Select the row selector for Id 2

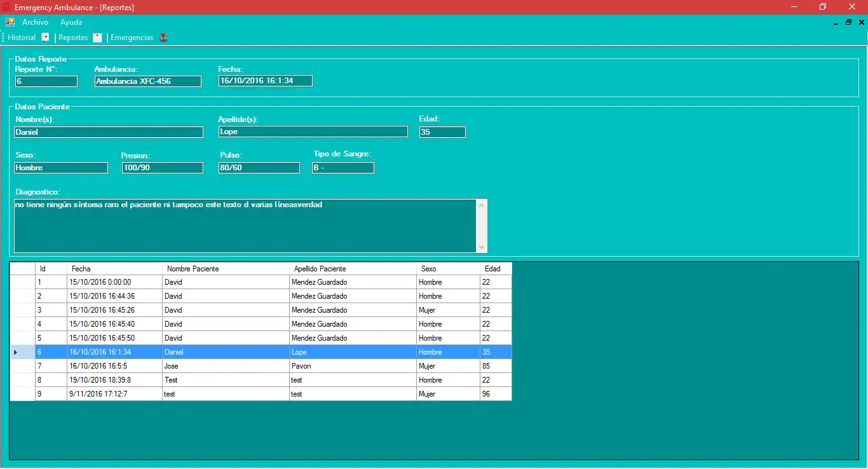pyautogui.click(x=22, y=296)
